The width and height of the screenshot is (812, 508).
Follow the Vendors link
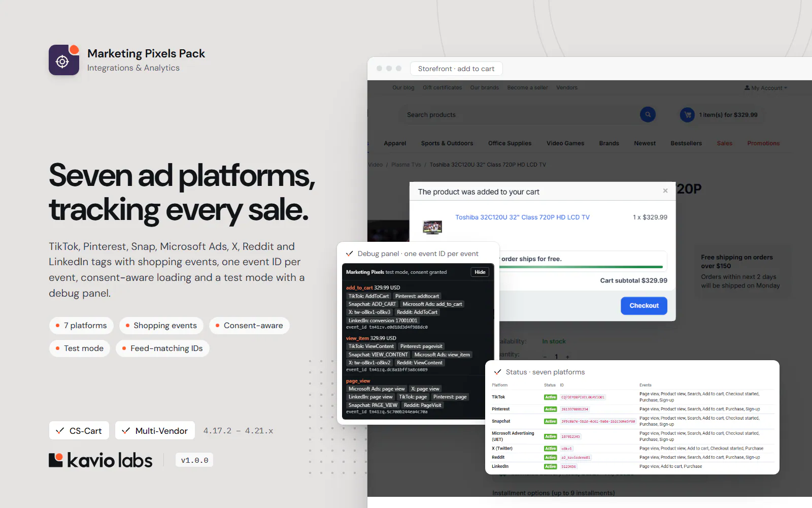click(x=567, y=87)
